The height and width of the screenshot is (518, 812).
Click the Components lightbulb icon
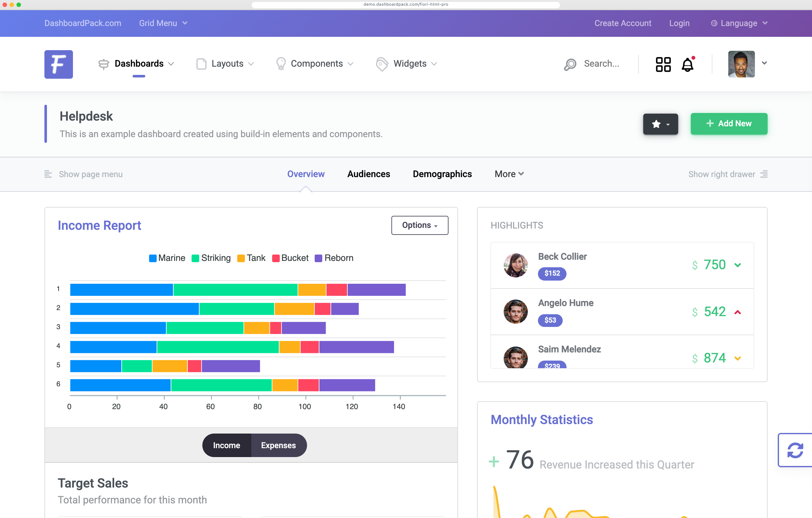point(281,64)
